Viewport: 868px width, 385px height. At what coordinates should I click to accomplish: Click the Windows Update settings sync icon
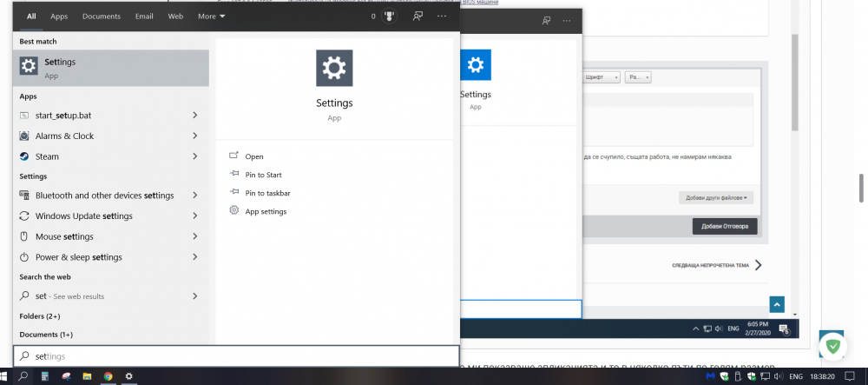pos(23,216)
